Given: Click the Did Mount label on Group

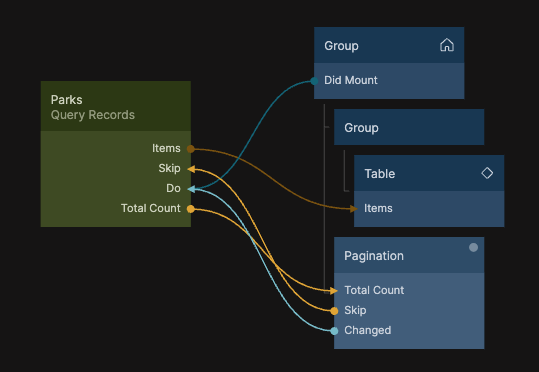Looking at the screenshot, I should pos(351,80).
